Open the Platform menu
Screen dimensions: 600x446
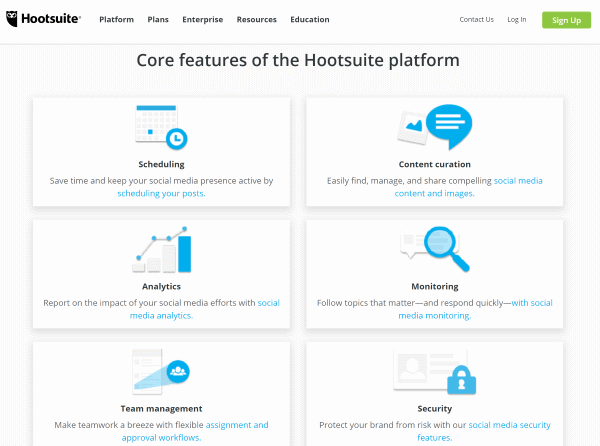pos(116,20)
